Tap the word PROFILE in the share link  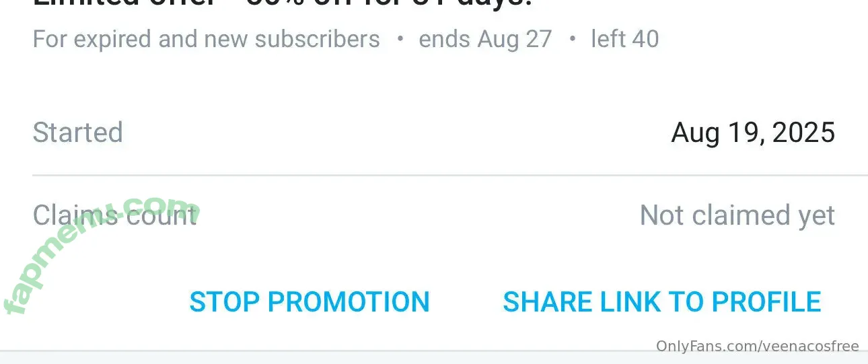coord(766,302)
